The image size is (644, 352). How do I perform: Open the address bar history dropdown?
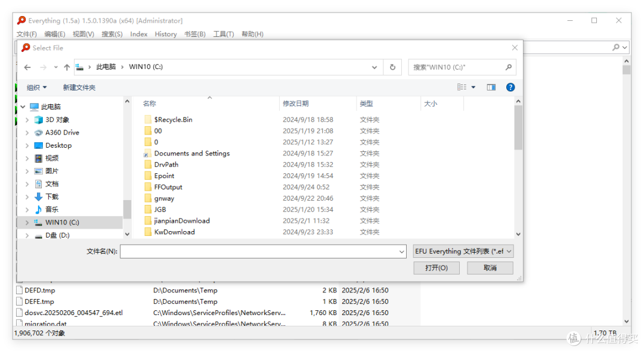[x=374, y=67]
